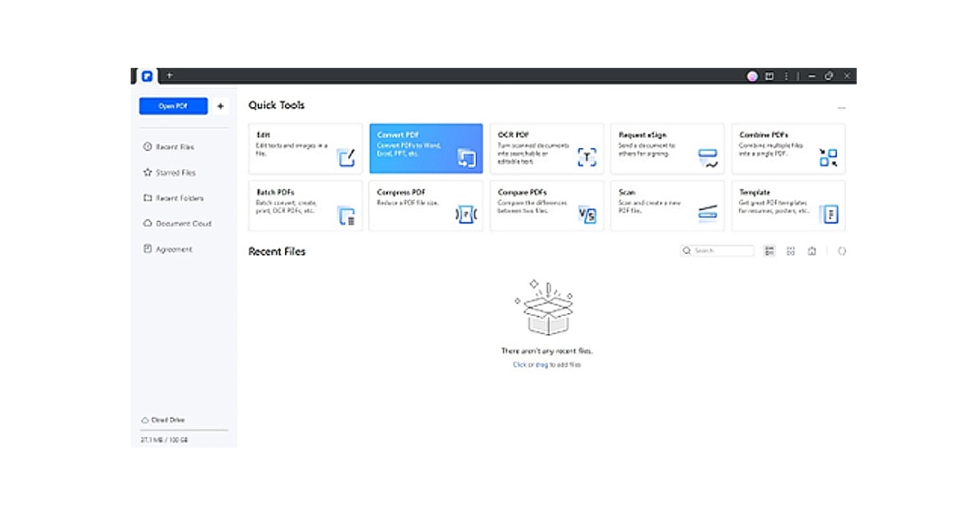Open Document Cloud in sidebar

(177, 223)
